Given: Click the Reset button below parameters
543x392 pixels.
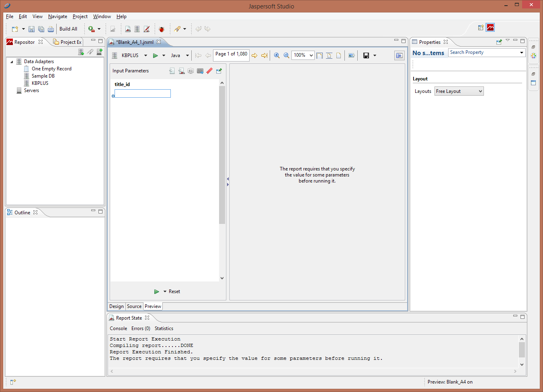Looking at the screenshot, I should [x=174, y=291].
